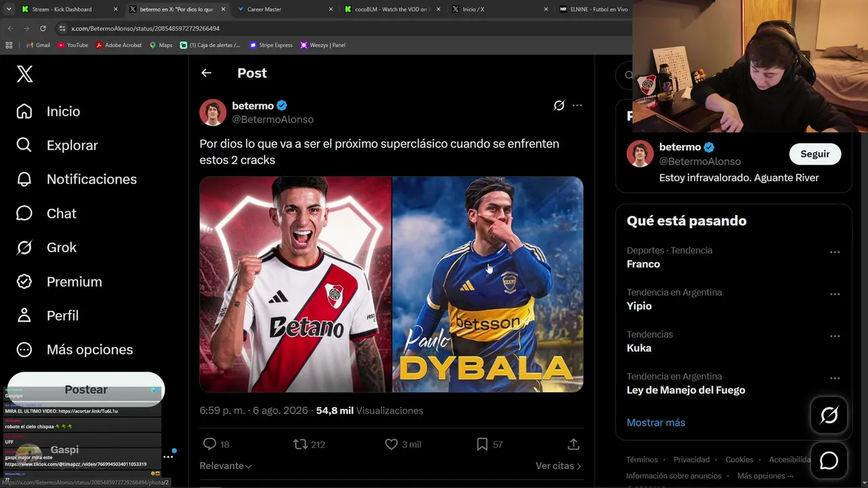868x488 pixels.
Task: Open the Paulo Dybala image
Action: click(x=488, y=285)
